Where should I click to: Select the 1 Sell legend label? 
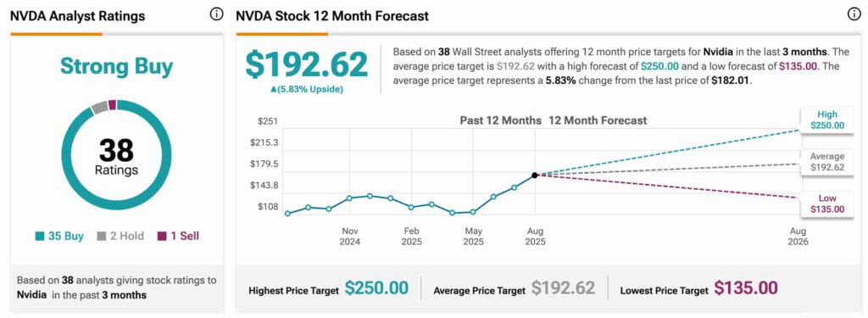tap(184, 236)
